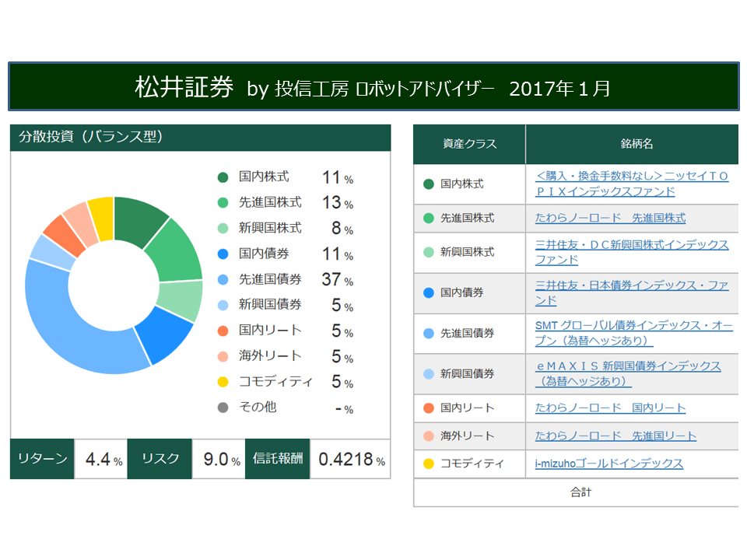Click その他 label in chart legend
This screenshot has width=747, height=560.
coord(258,407)
